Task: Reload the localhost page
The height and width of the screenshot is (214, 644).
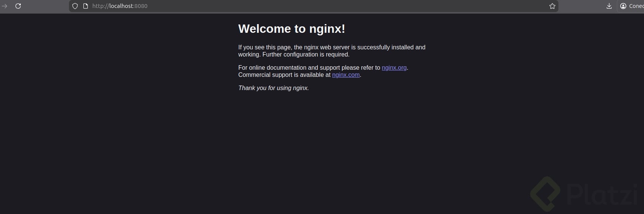Action: tap(18, 6)
